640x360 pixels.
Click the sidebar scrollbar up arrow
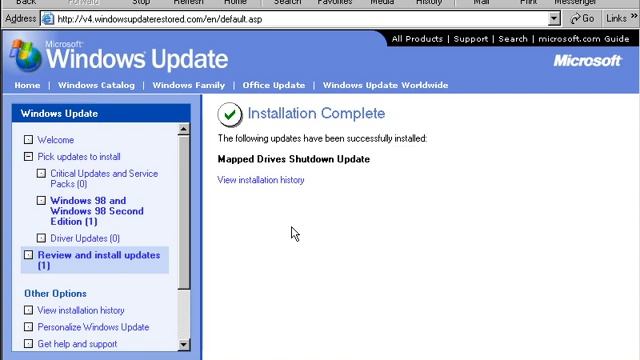pos(184,129)
